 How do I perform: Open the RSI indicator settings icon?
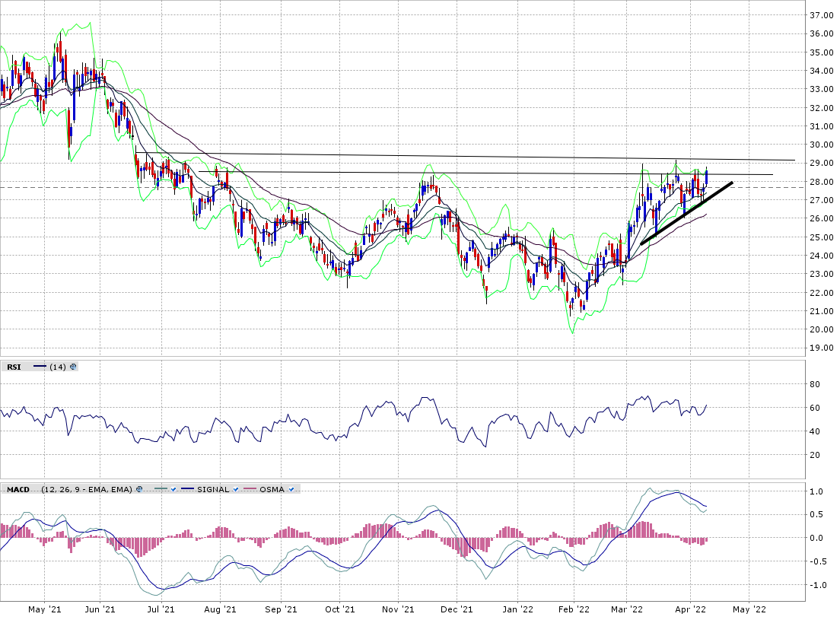73,367
